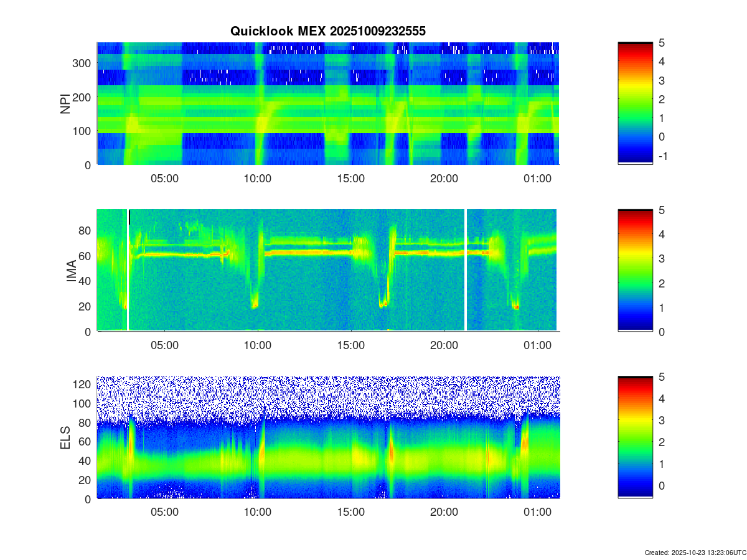This screenshot has width=747, height=560.
Task: Click the 01:00 tick label under NPI plot
Action: (x=537, y=179)
